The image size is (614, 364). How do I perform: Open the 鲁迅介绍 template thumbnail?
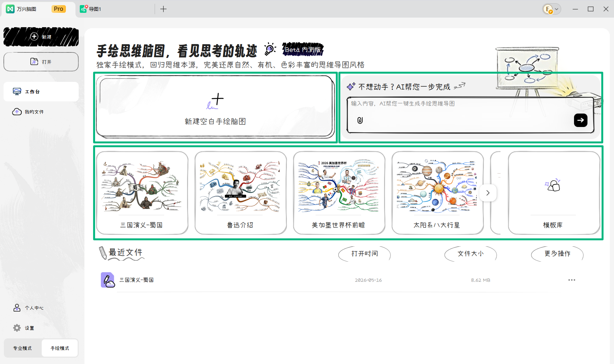tap(240, 193)
